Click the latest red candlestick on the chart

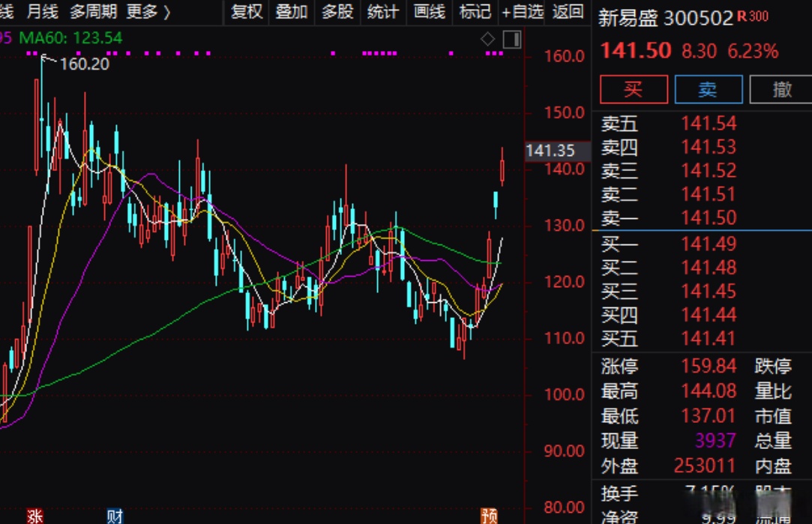502,166
